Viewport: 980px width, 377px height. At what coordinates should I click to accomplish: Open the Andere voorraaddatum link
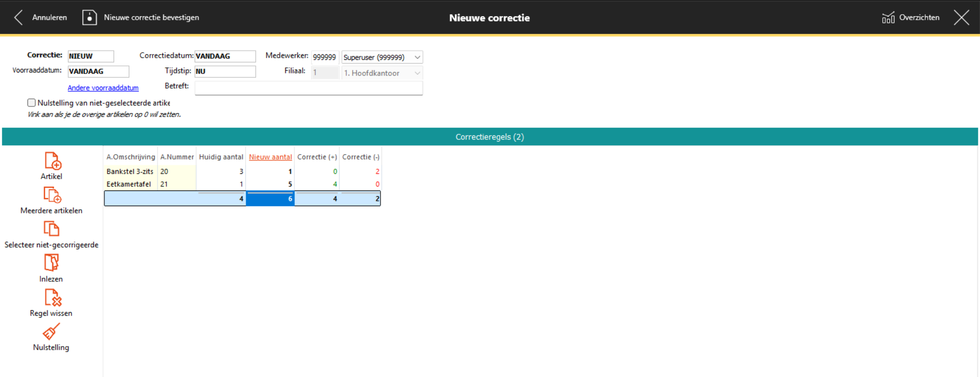click(103, 88)
